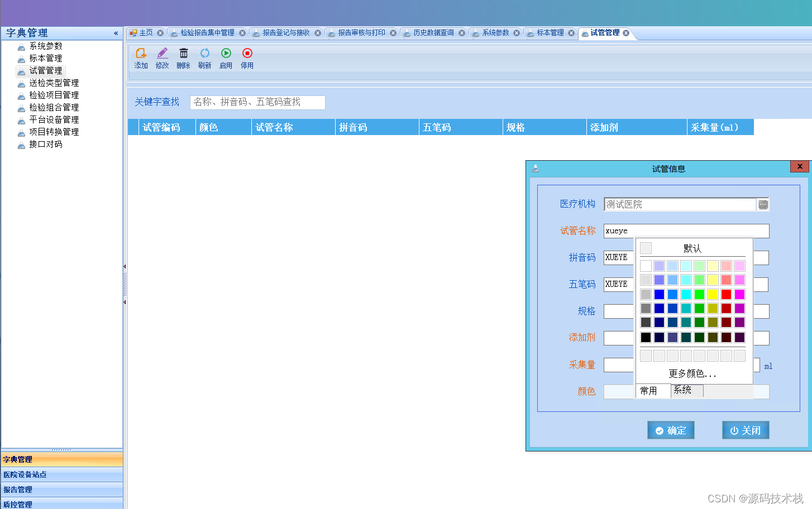Image resolution: width=812 pixels, height=509 pixels.
Task: Switch to the 主页 tab
Action: (146, 33)
